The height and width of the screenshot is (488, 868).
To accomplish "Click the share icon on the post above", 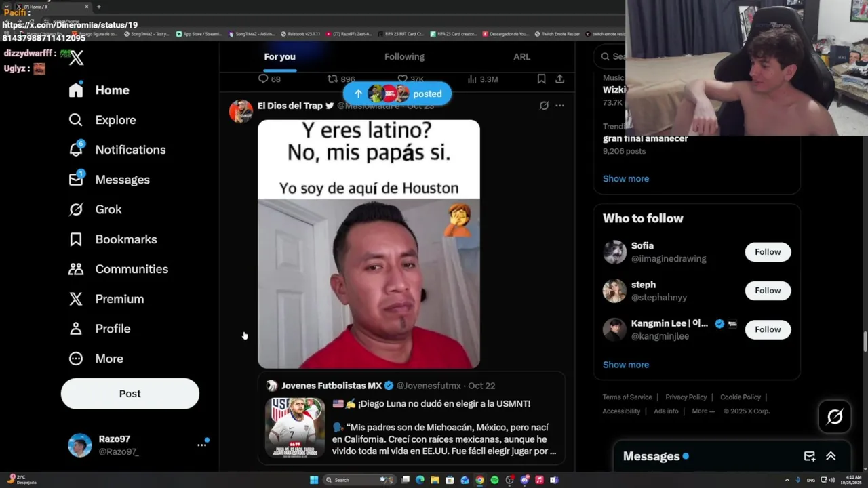I will point(559,79).
